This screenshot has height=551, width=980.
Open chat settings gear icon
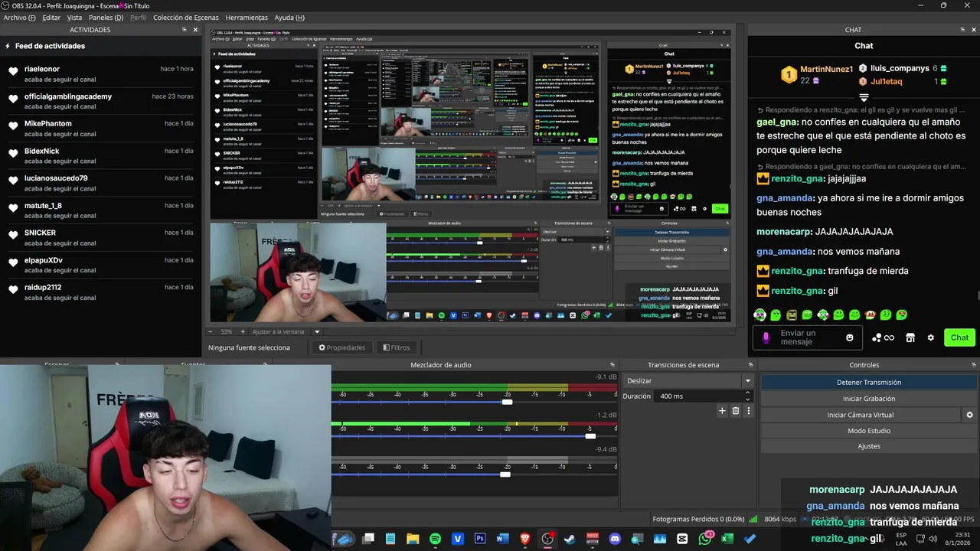coord(931,337)
